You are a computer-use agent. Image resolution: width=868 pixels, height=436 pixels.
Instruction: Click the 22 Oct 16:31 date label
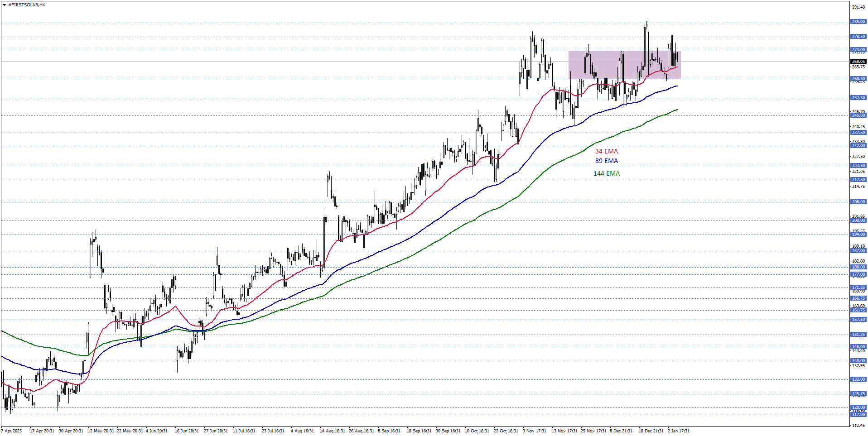506,431
